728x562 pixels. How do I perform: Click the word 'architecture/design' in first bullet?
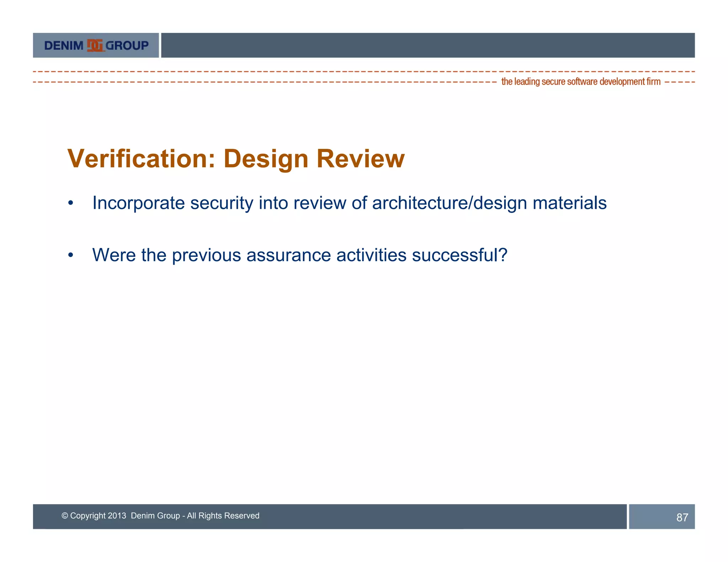point(449,203)
